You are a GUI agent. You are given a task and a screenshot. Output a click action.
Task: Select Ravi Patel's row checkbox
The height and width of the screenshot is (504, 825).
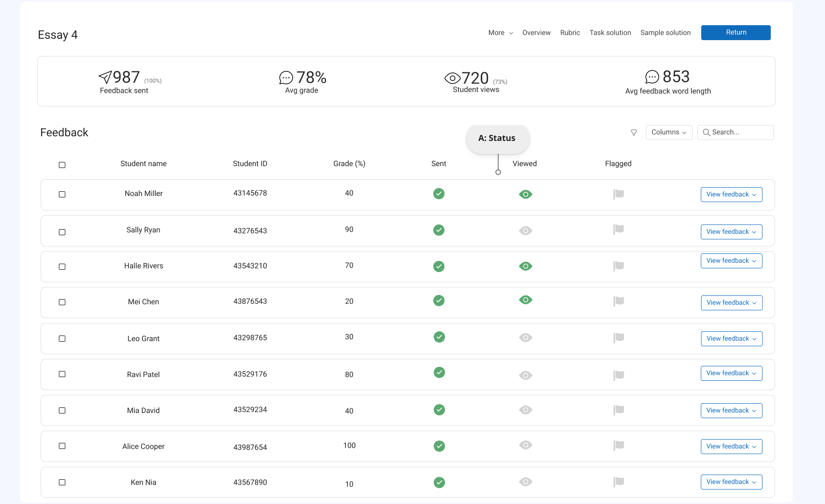[62, 374]
